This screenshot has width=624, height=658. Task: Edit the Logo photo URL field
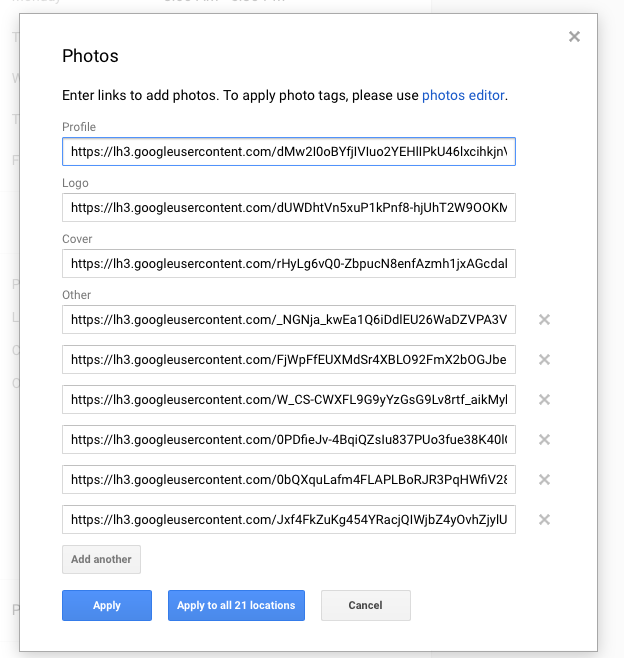[x=289, y=207]
